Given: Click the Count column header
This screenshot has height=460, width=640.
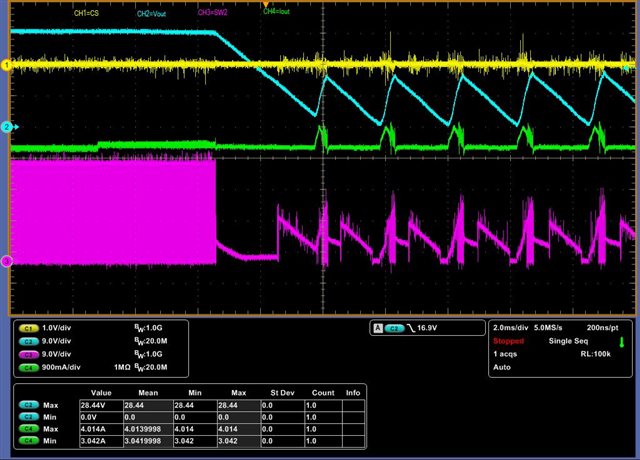Looking at the screenshot, I should [323, 393].
